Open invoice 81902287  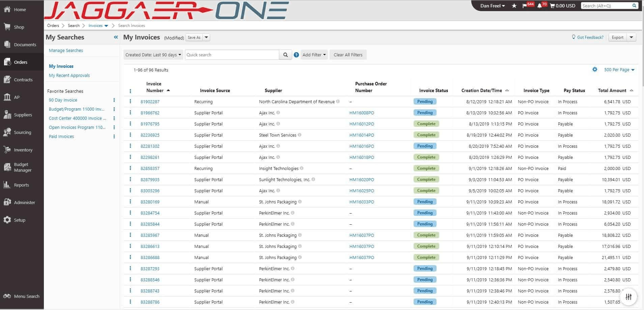coord(149,101)
